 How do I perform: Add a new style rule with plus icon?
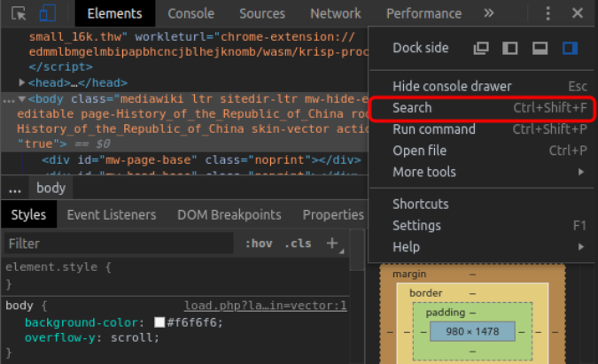[332, 244]
